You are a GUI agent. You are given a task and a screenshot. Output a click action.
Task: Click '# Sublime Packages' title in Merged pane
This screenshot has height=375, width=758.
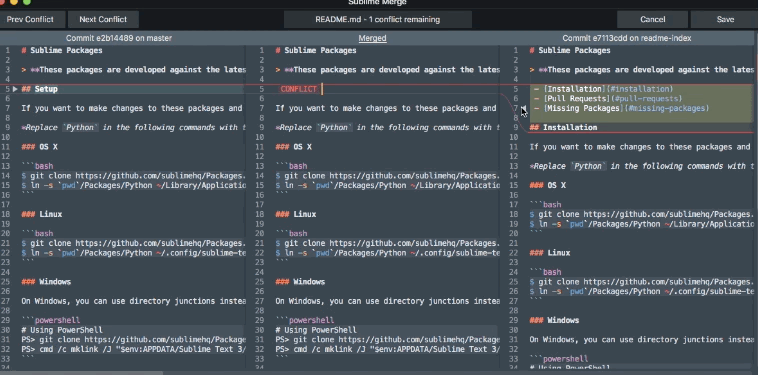tap(316, 50)
